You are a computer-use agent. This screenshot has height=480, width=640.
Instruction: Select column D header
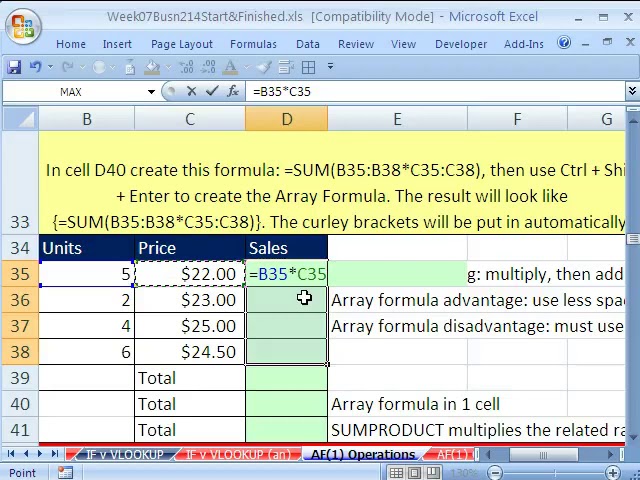[x=287, y=119]
